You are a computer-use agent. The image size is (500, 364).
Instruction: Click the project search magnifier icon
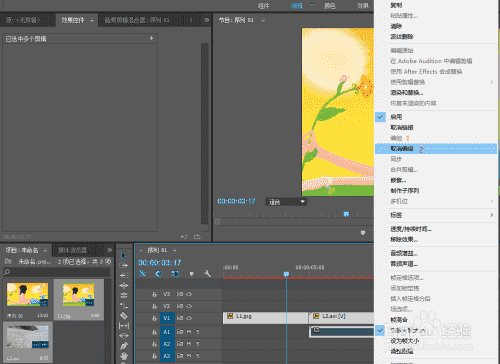7,272
